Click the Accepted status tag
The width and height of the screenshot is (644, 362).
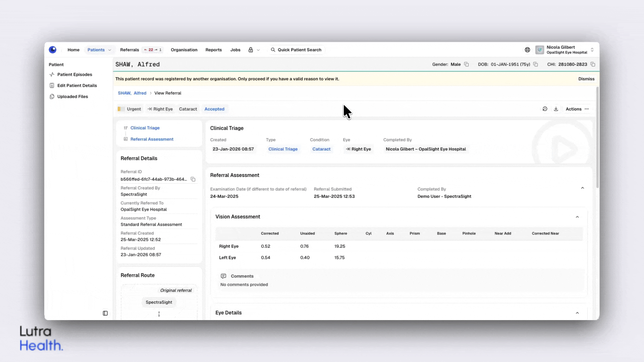(x=214, y=109)
